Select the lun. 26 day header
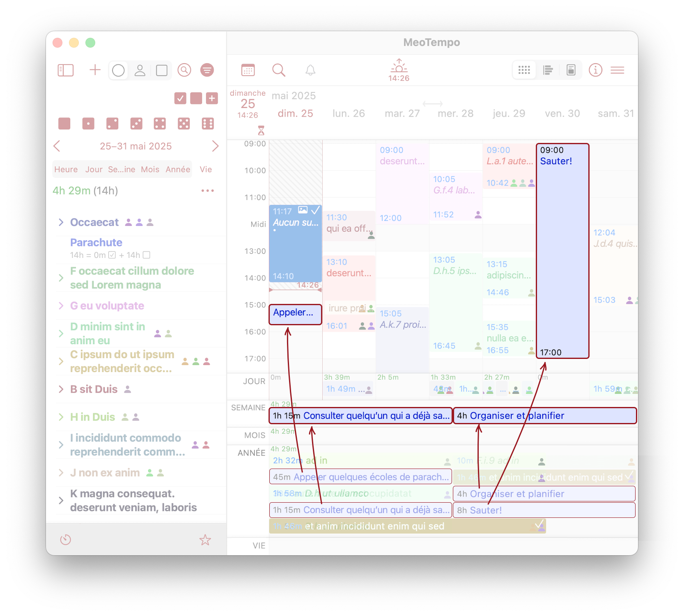The image size is (684, 616). 349,113
